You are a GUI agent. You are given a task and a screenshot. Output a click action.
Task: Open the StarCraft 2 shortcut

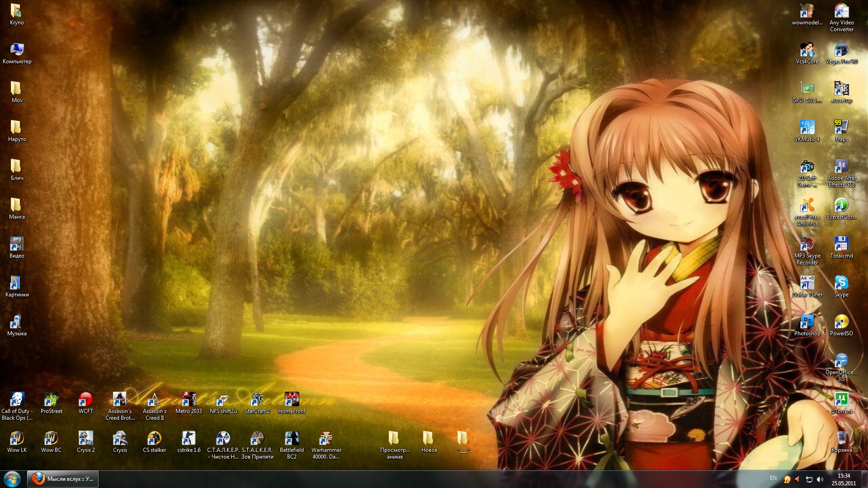(257, 400)
